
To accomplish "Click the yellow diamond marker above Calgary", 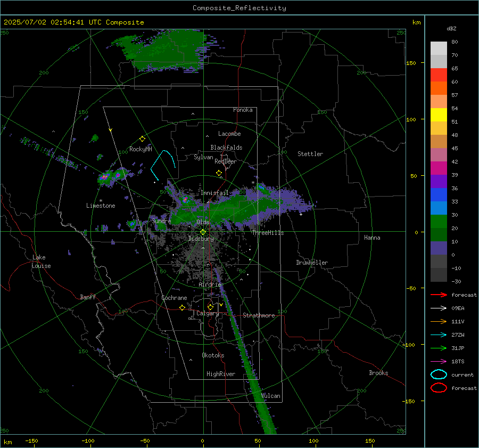I will coord(210,307).
